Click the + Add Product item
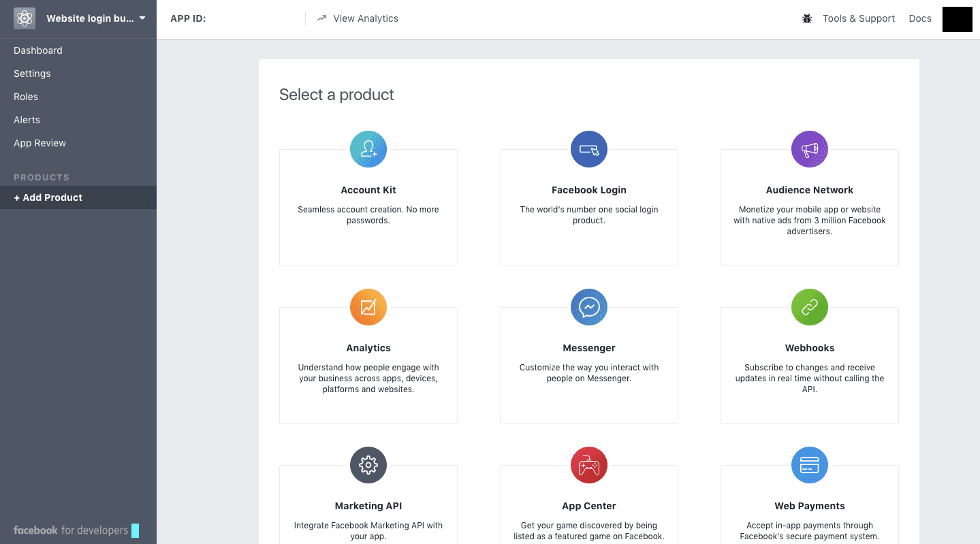The width and height of the screenshot is (980, 544). point(48,197)
